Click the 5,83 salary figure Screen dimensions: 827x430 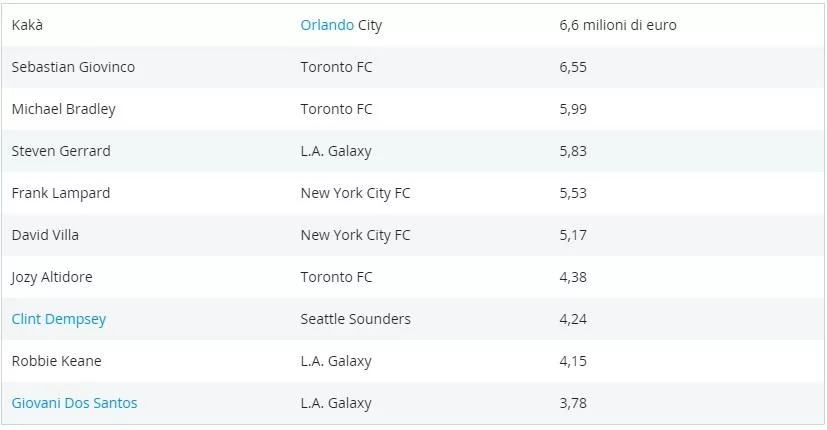573,151
